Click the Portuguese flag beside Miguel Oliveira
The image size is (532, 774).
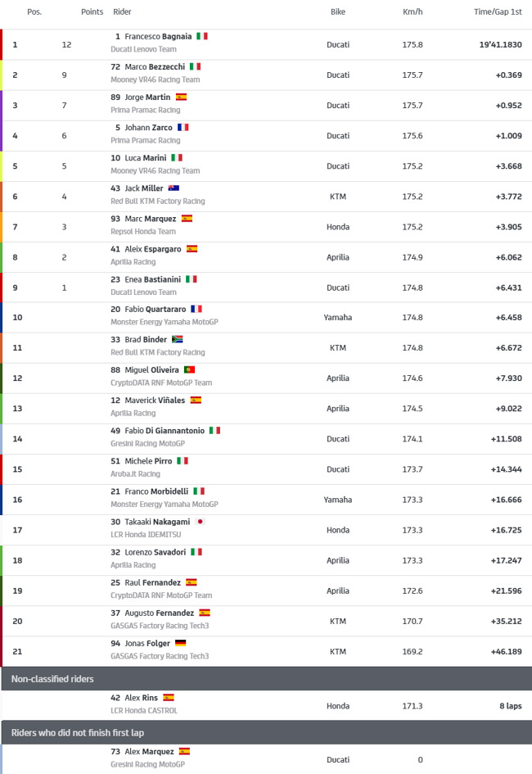(x=189, y=369)
